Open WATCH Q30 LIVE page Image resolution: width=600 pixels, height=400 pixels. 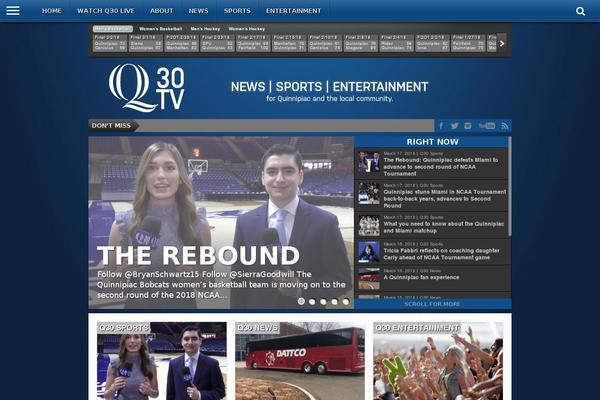(x=106, y=11)
